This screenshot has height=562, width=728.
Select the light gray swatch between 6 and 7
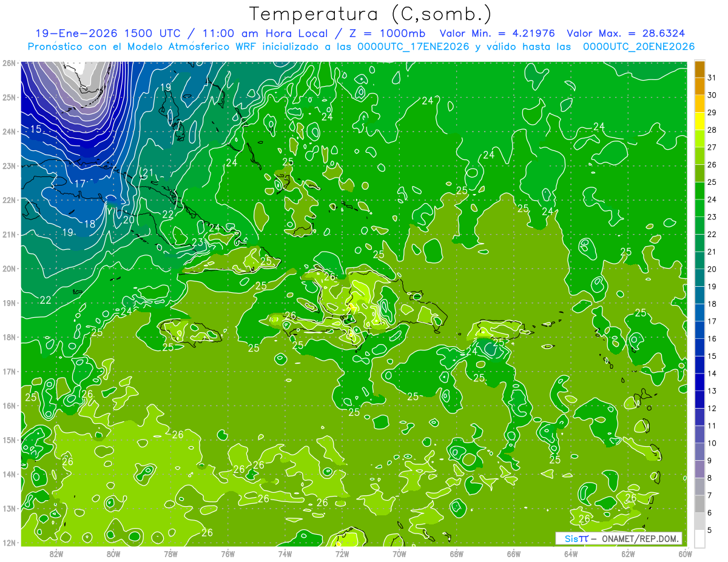pyautogui.click(x=699, y=503)
